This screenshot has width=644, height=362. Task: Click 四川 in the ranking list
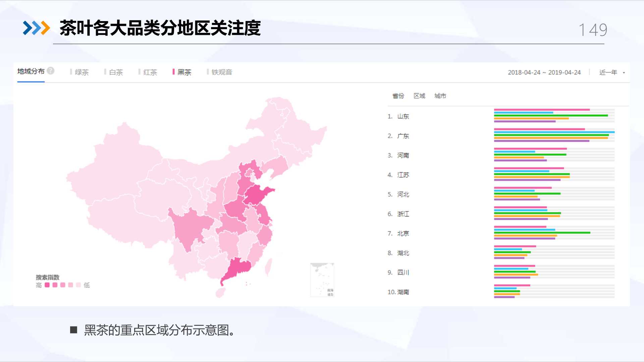click(403, 273)
